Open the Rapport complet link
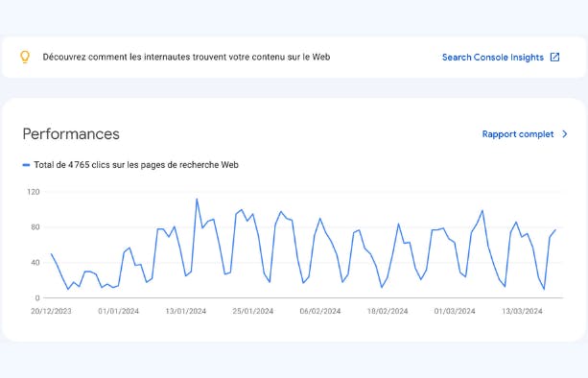The width and height of the screenshot is (588, 378). pyautogui.click(x=518, y=134)
